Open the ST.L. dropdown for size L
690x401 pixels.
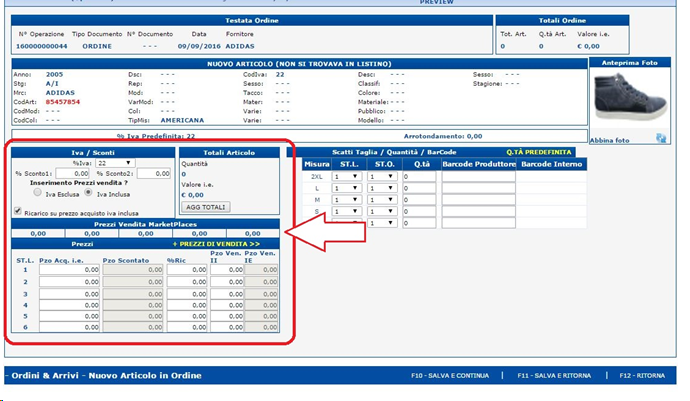click(x=347, y=188)
